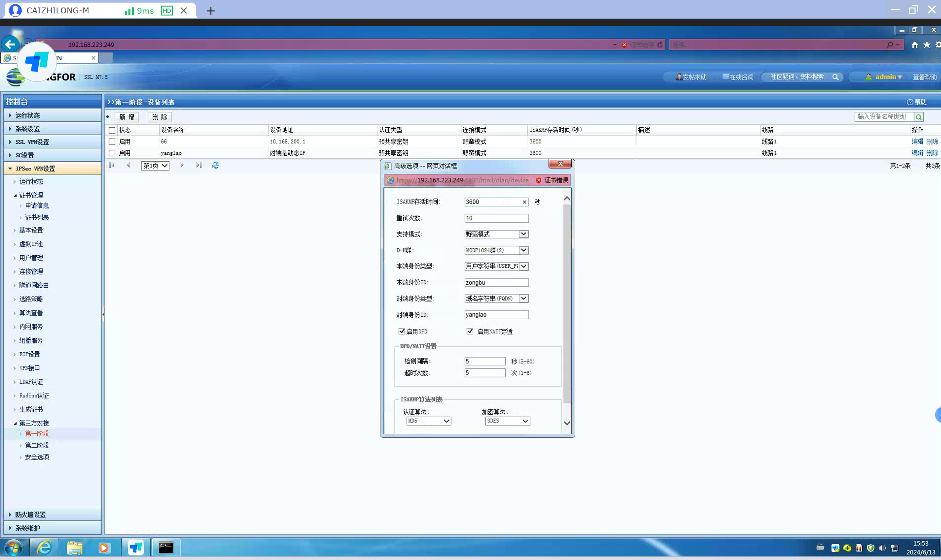Uncheck the 启用NATT穿透 option
941x560 pixels.
(x=470, y=331)
